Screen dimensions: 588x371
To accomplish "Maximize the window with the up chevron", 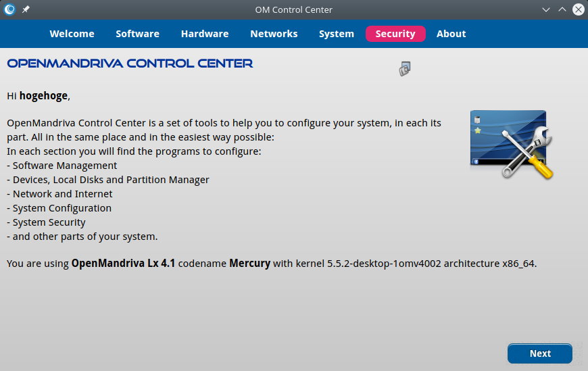I will [x=562, y=9].
